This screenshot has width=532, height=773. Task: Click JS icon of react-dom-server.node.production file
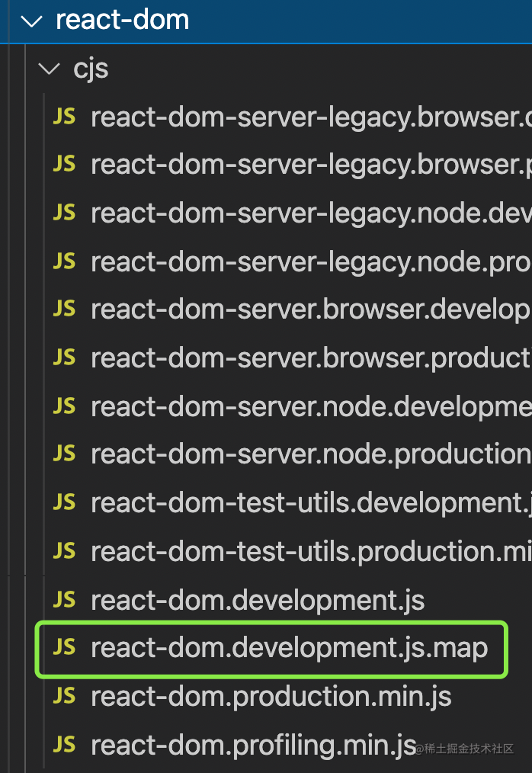[64, 454]
